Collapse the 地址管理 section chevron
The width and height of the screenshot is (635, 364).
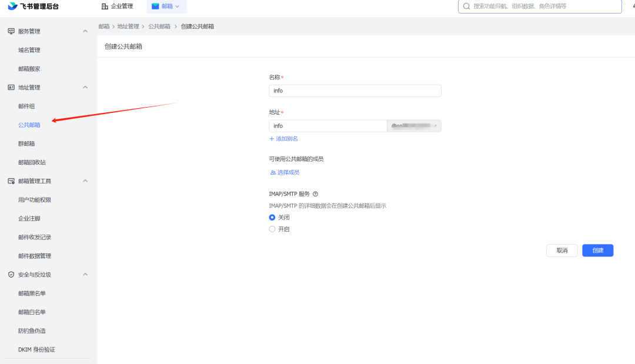point(85,88)
